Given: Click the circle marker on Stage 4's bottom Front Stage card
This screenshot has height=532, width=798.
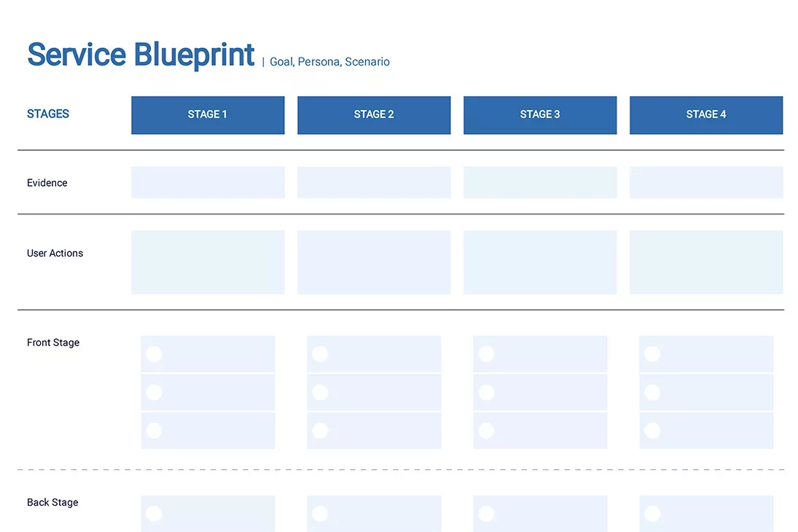Looking at the screenshot, I should pyautogui.click(x=652, y=430).
